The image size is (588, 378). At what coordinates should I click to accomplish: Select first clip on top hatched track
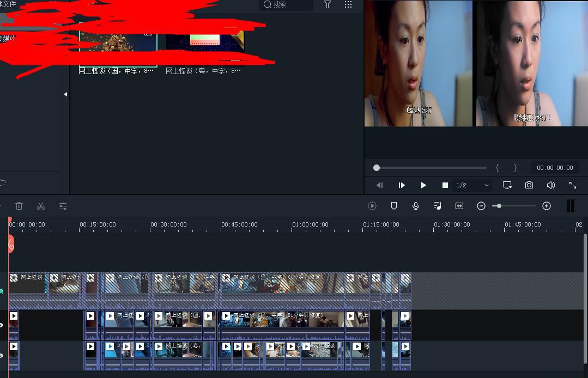28,291
